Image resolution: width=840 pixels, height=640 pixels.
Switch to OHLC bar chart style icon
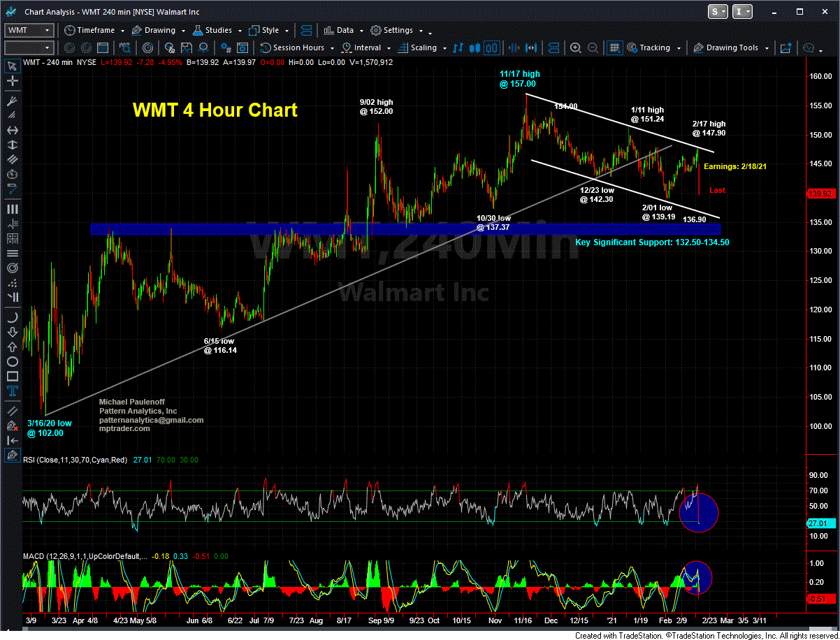point(458,48)
